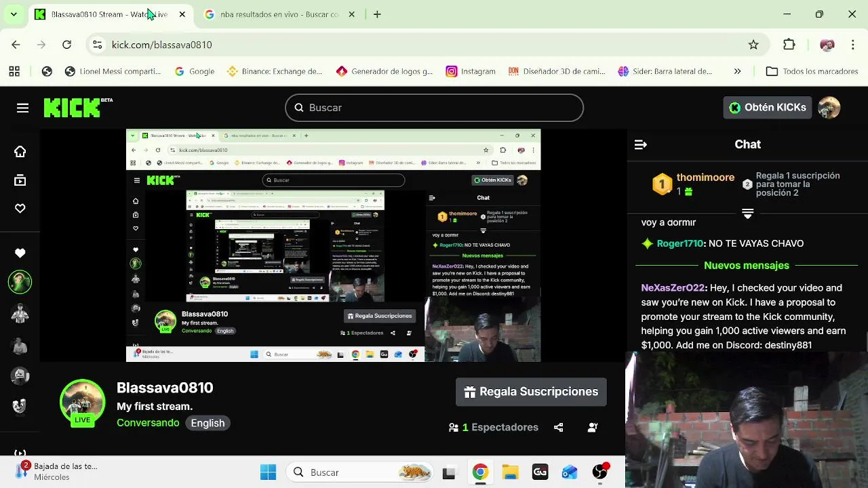Image resolution: width=868 pixels, height=488 pixels.
Task: Open Sider: Barra lateral bookmark
Action: click(665, 71)
